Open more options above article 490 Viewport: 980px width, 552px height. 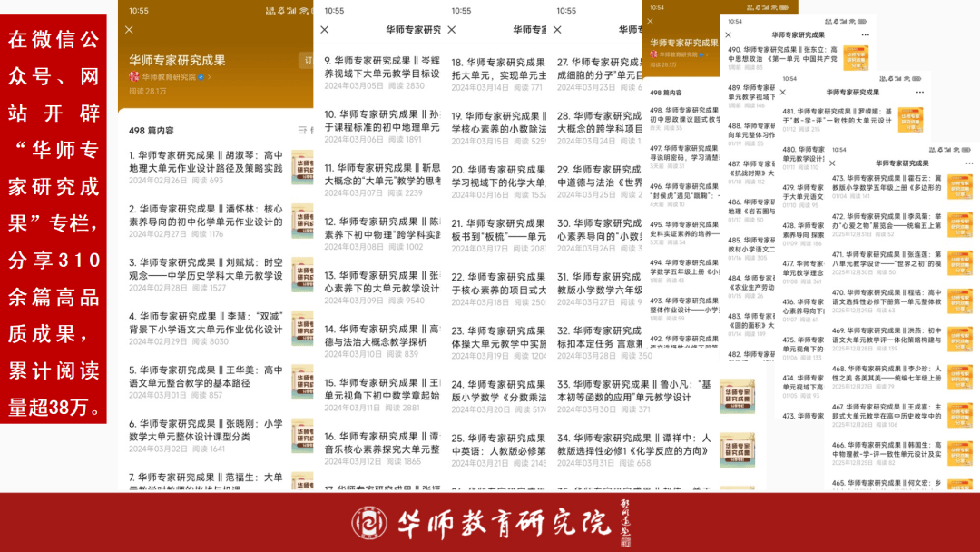point(865,34)
